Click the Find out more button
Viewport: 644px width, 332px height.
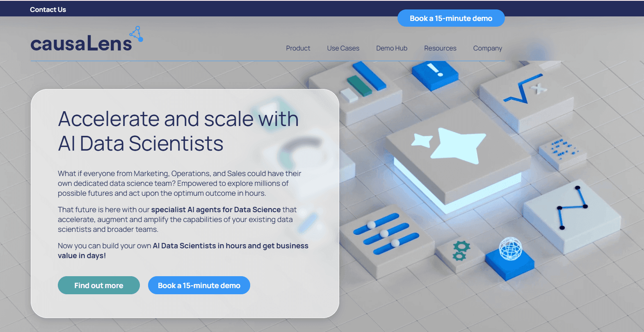click(99, 285)
